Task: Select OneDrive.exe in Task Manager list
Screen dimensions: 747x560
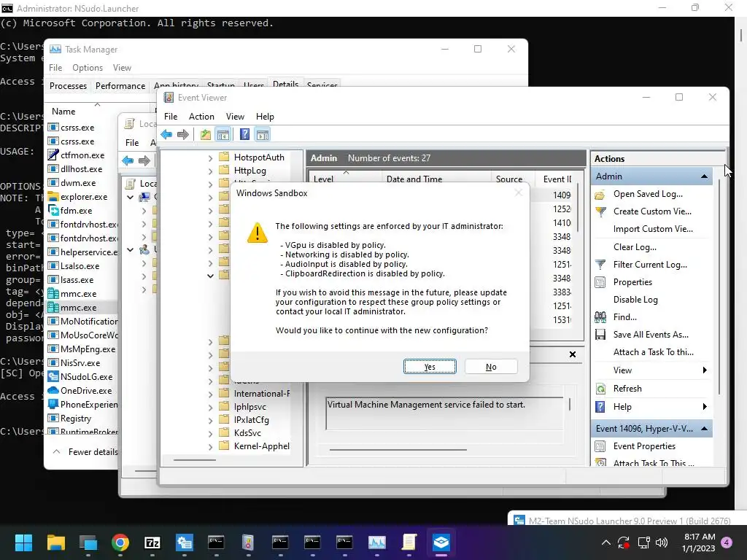Action: point(82,391)
